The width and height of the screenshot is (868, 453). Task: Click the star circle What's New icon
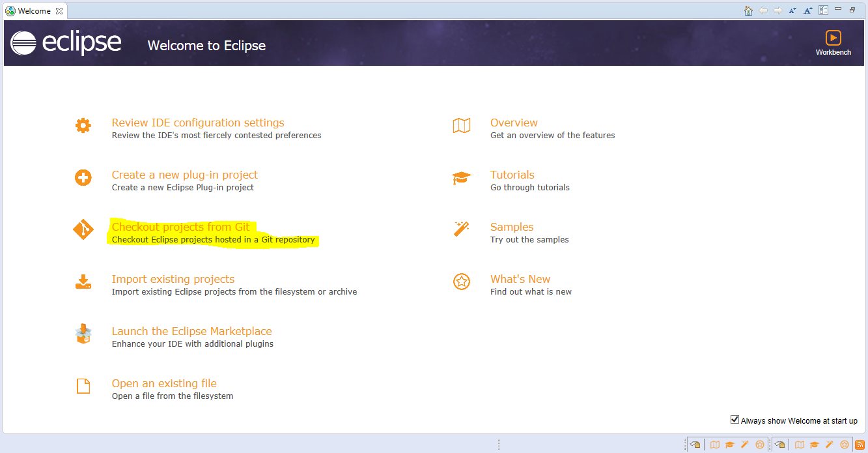click(462, 282)
